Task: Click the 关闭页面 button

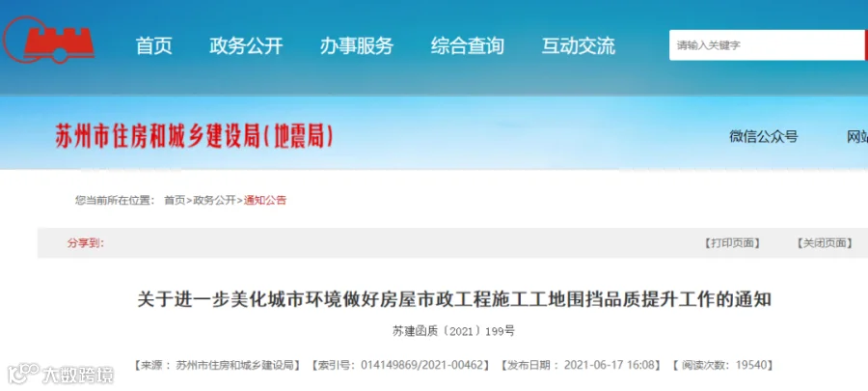Action: pyautogui.click(x=825, y=243)
